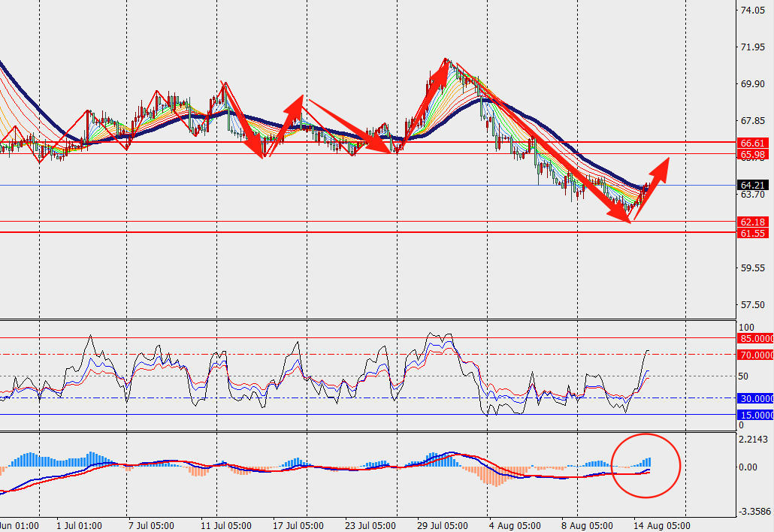Screen dimensions: 774x532
Task: Select the red 61.55 support level tag
Action: 752,233
